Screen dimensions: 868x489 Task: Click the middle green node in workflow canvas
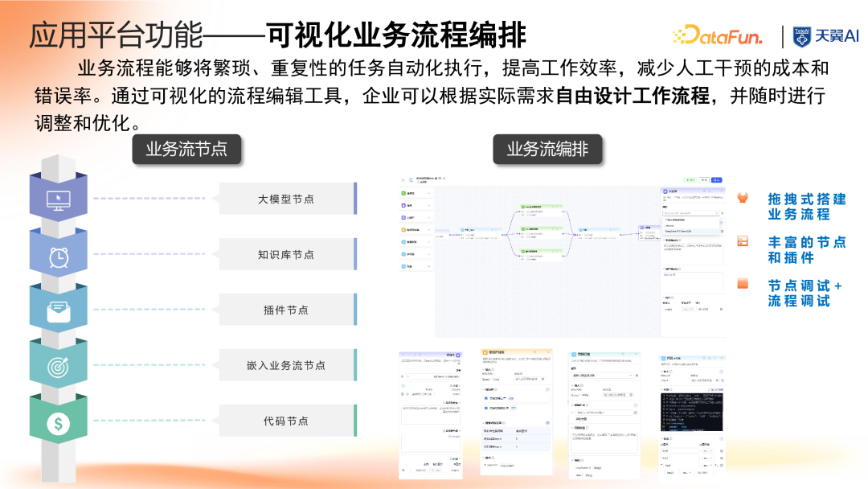pyautogui.click(x=542, y=232)
